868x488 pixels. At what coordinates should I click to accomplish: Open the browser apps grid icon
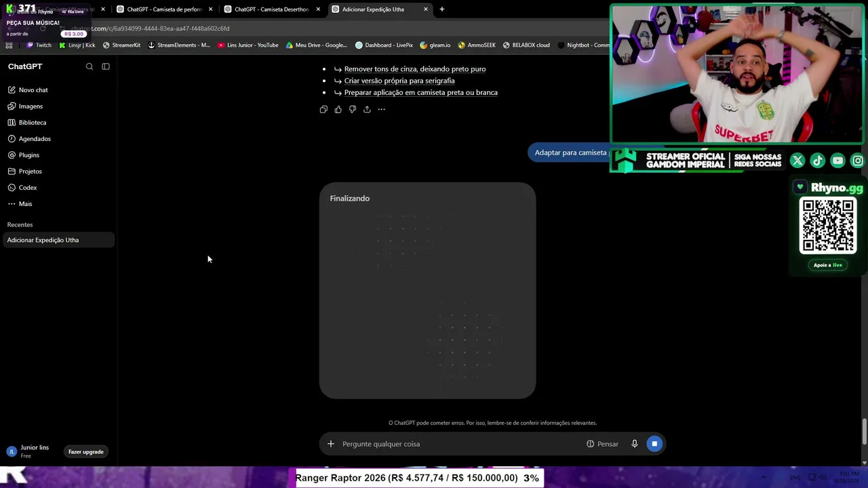pos(9,45)
